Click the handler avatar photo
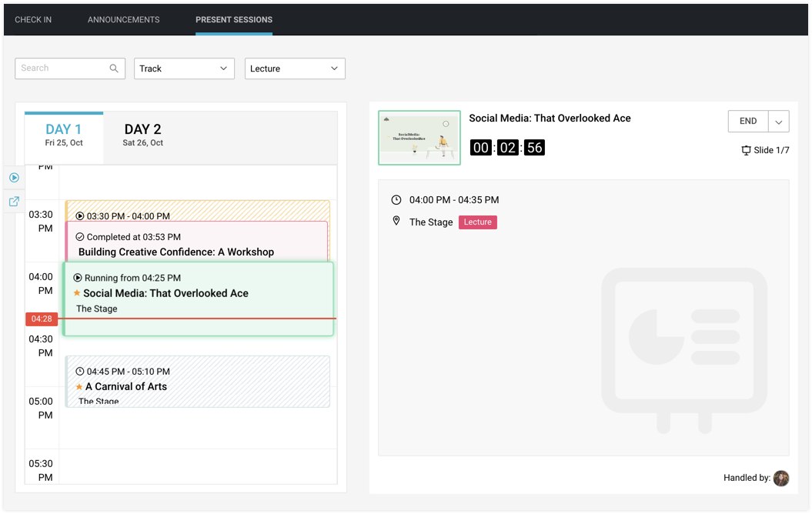This screenshot has height=514, width=812. (781, 478)
